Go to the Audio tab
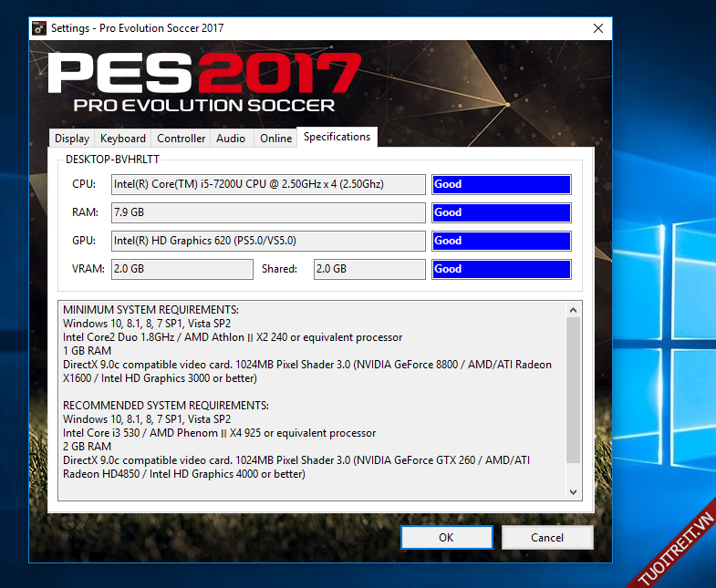This screenshot has width=716, height=588. pos(231,139)
